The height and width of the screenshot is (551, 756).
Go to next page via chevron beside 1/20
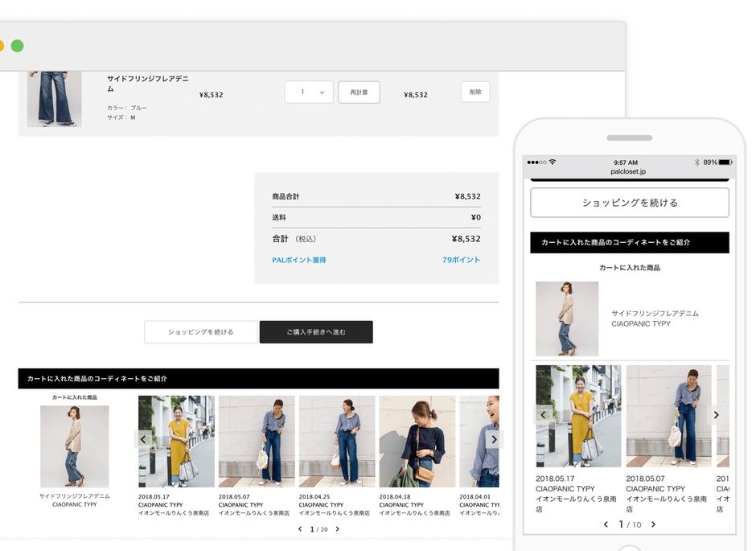[x=336, y=529]
